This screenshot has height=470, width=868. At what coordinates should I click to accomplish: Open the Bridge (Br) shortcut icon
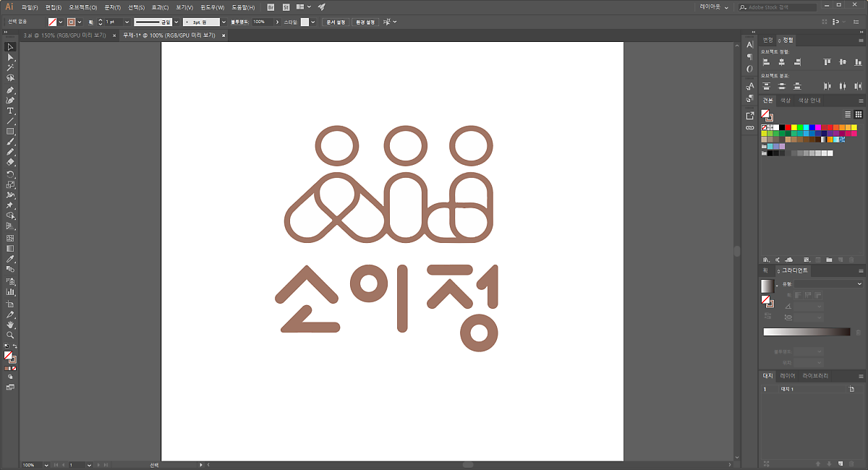tap(271, 7)
